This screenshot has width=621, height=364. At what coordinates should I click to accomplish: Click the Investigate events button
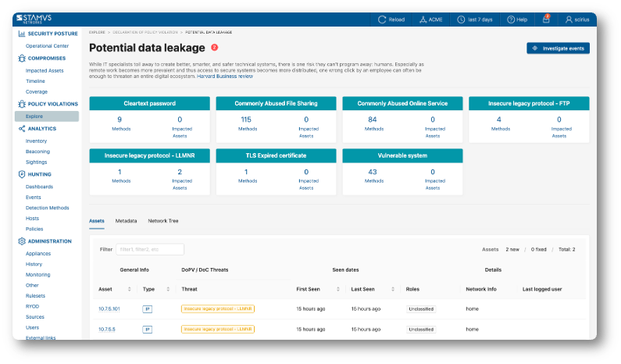pos(558,48)
